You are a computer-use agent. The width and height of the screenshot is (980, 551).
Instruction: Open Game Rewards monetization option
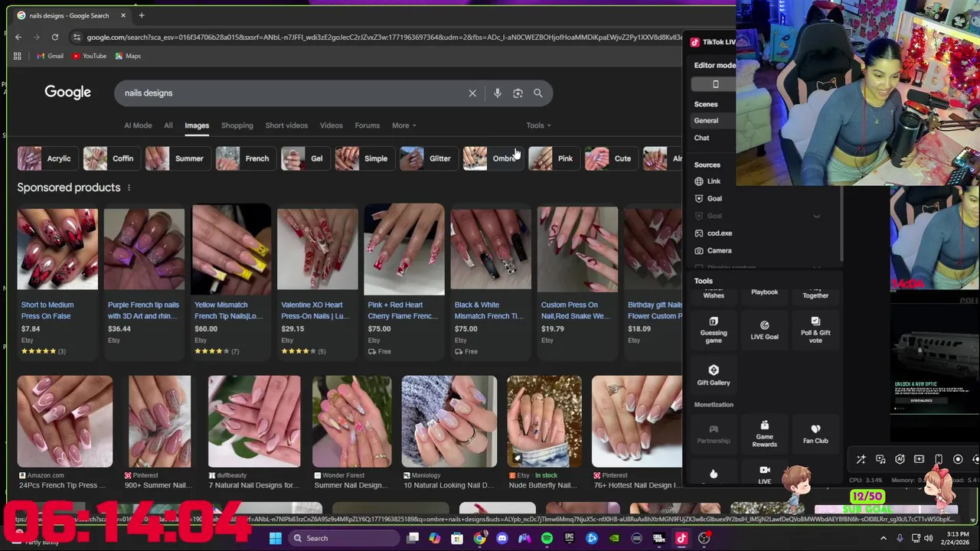click(764, 433)
